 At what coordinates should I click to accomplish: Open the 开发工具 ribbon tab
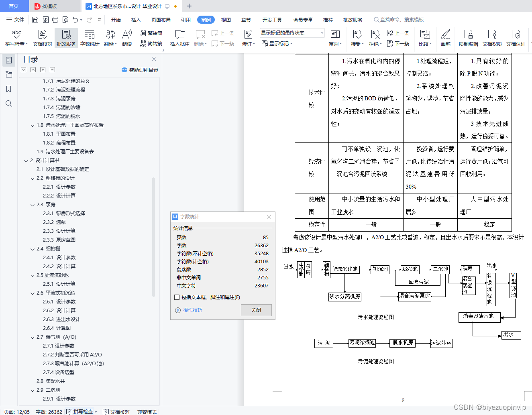272,20
